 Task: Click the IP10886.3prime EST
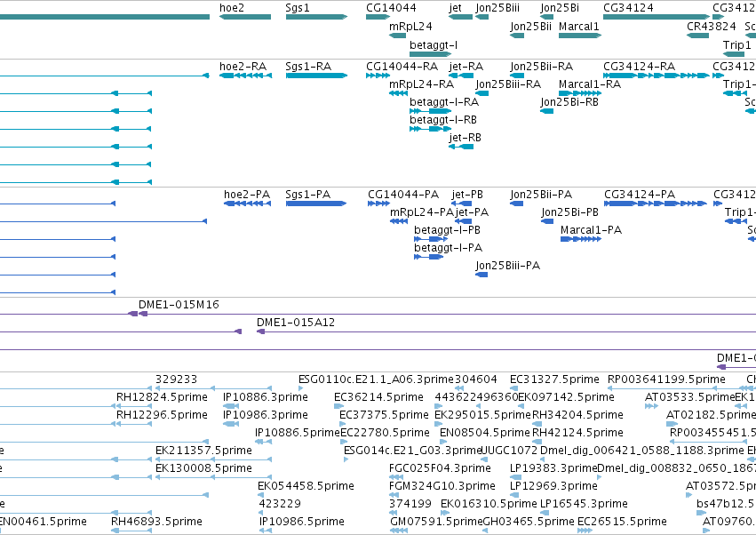[x=231, y=406]
